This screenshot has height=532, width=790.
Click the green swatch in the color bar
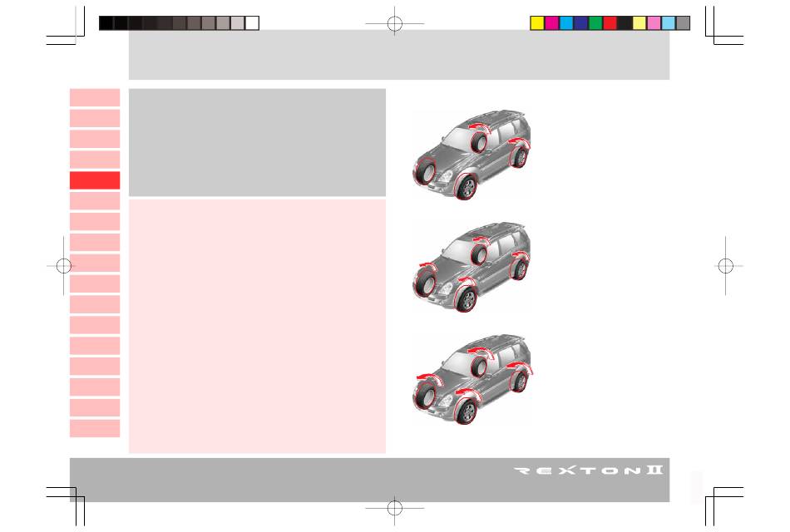coord(595,23)
